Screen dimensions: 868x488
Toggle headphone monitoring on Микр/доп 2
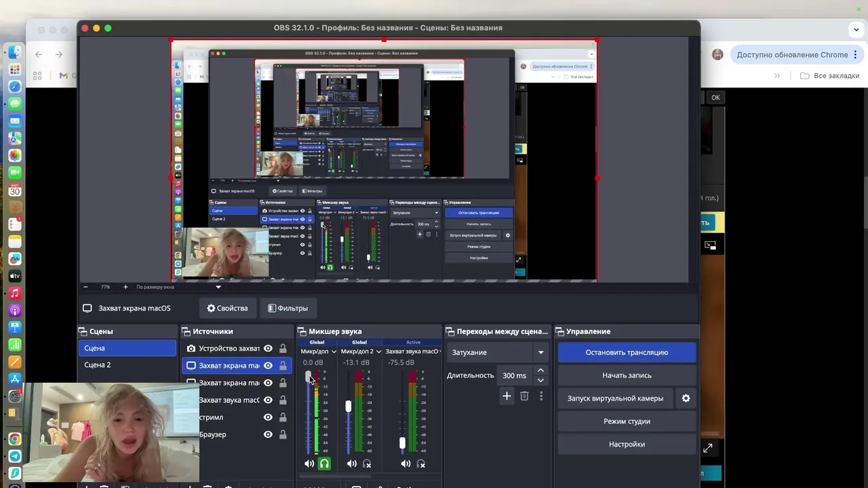[x=367, y=464]
